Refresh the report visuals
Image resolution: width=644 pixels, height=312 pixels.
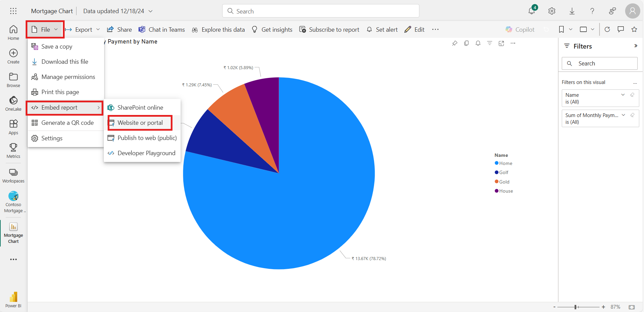(x=607, y=29)
